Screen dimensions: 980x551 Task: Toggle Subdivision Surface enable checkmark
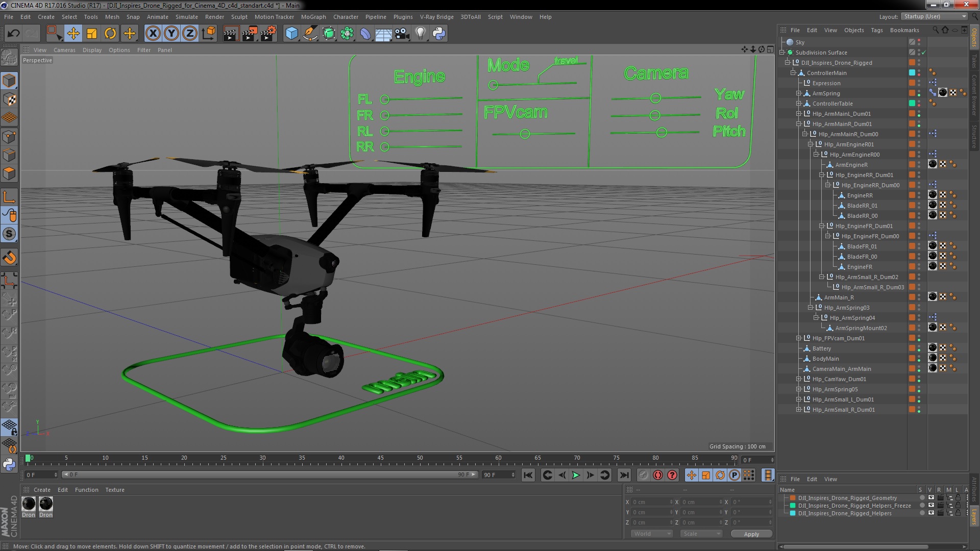pos(923,53)
